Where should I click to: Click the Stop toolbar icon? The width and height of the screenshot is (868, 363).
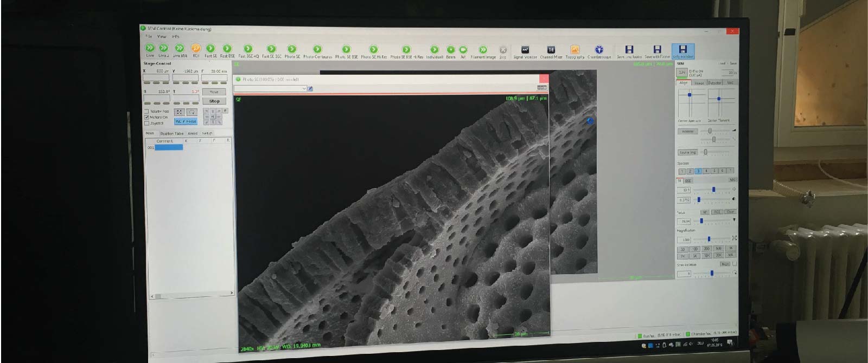503,52
